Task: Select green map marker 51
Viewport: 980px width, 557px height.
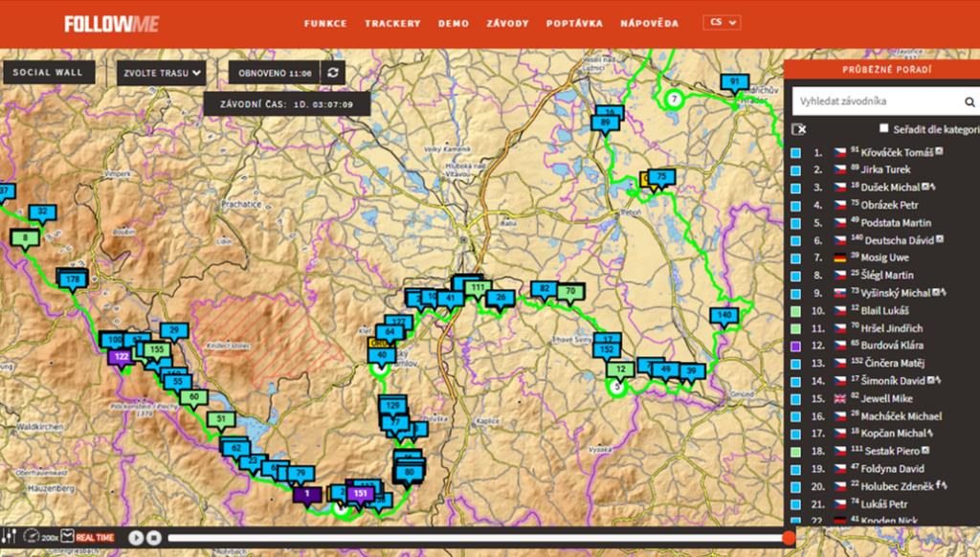Action: [x=221, y=419]
